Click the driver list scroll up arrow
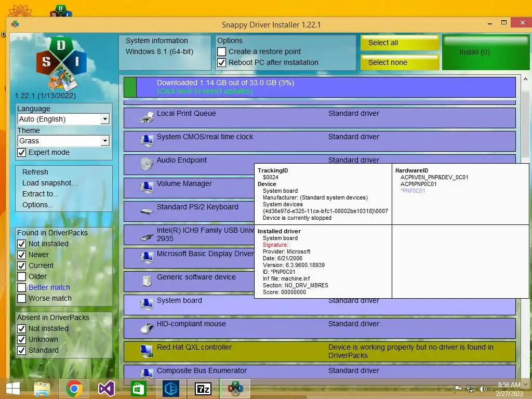The image size is (532, 399). click(x=525, y=79)
